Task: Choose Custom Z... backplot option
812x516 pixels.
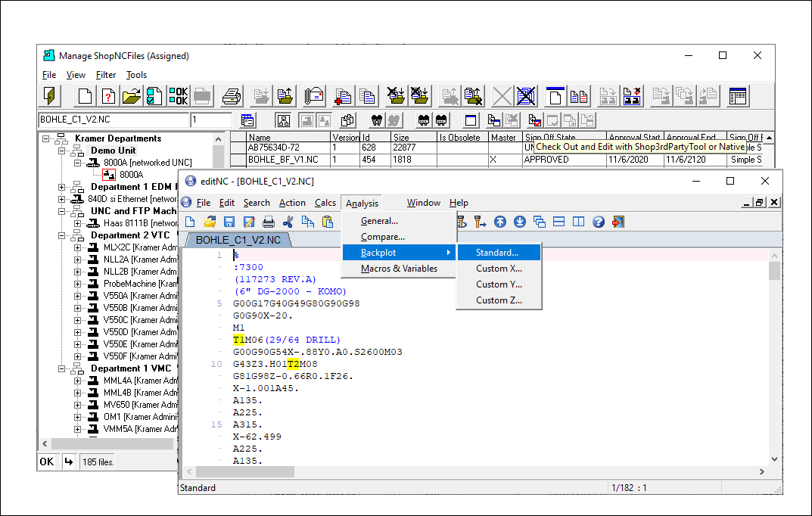Action: coord(499,300)
